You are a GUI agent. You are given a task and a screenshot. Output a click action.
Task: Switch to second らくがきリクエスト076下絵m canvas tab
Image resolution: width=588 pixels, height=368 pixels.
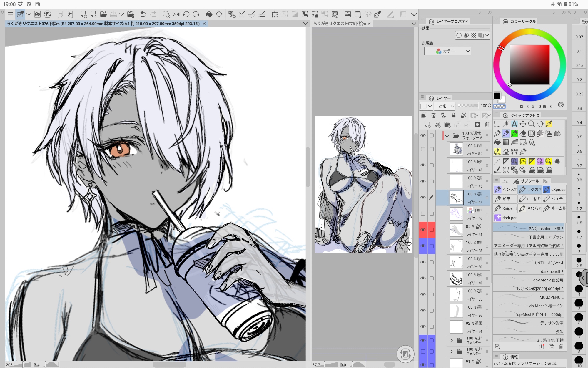coord(340,24)
